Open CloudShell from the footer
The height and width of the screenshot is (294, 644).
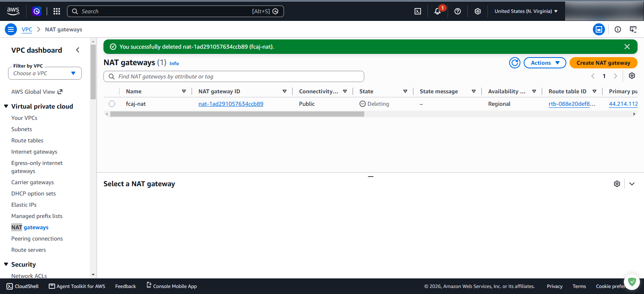tap(23, 286)
